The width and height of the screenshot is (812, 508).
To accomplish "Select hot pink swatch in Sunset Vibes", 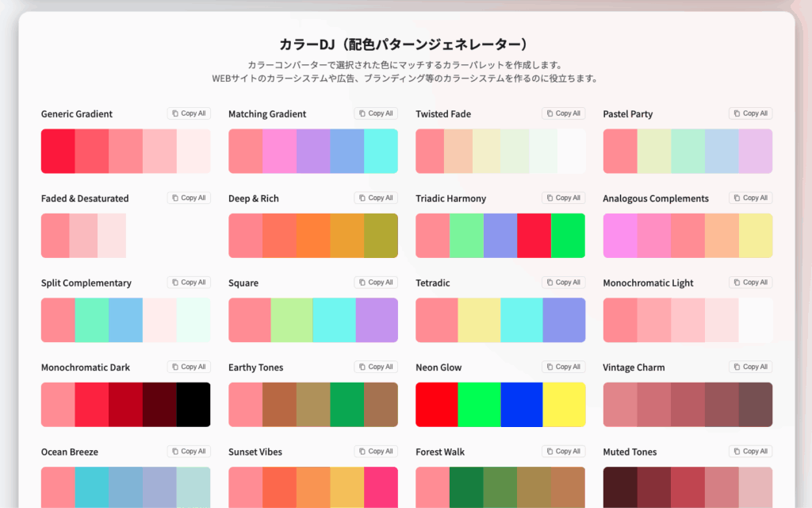I will click(x=381, y=487).
